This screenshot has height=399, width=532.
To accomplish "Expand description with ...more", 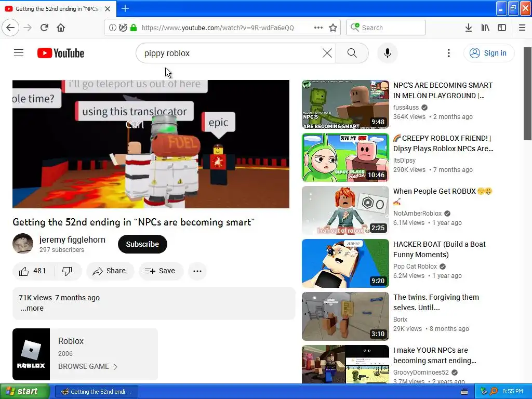I will (32, 308).
